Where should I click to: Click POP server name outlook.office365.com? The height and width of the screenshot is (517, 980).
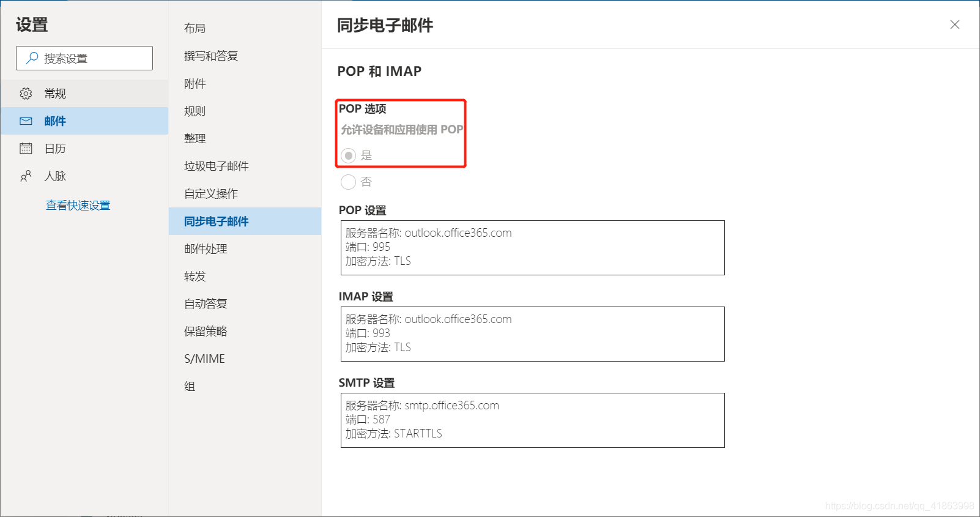tap(458, 233)
